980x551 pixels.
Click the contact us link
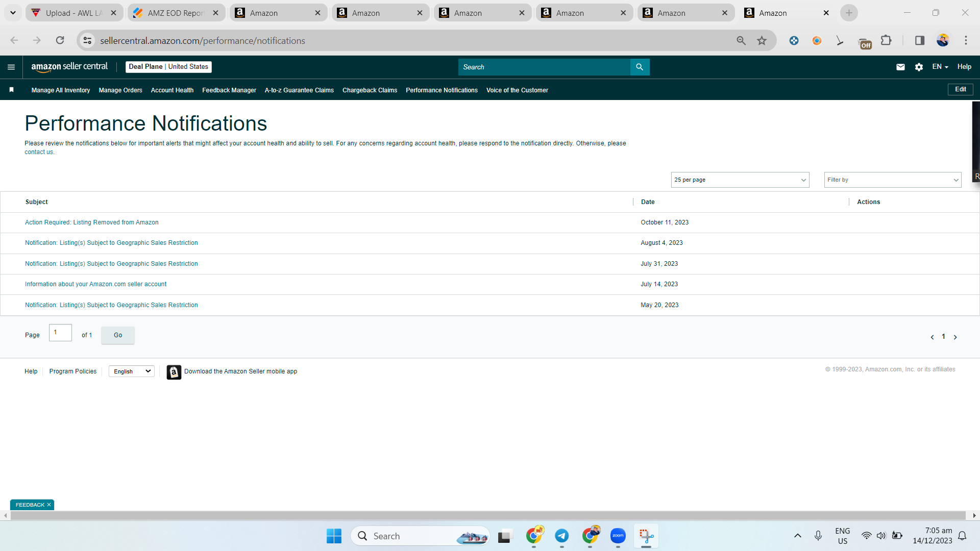(39, 152)
